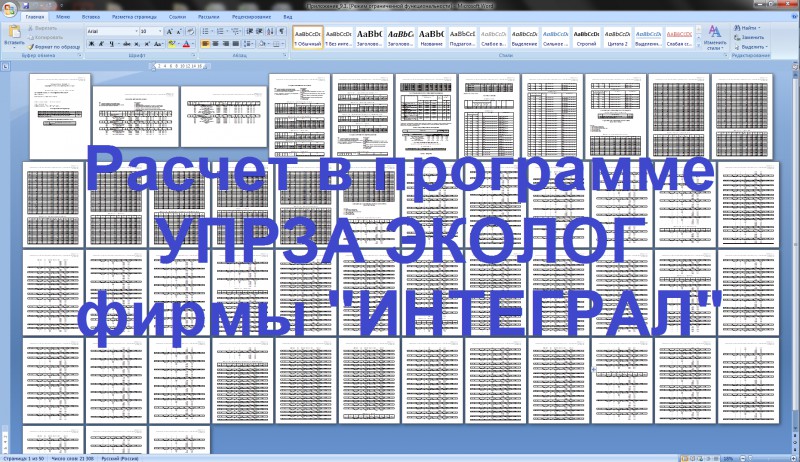Switch to the Главная ribbon tab
The height and width of the screenshot is (462, 800).
coord(35,17)
